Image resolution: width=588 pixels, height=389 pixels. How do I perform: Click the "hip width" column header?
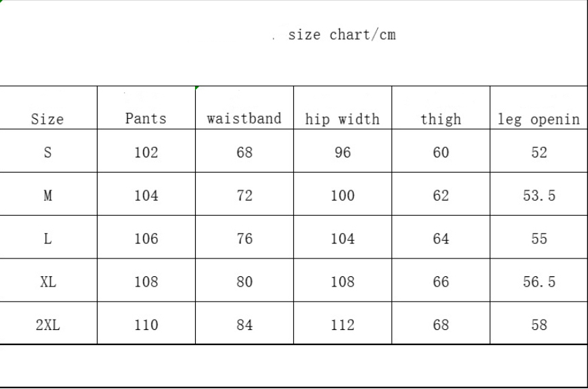(342, 119)
